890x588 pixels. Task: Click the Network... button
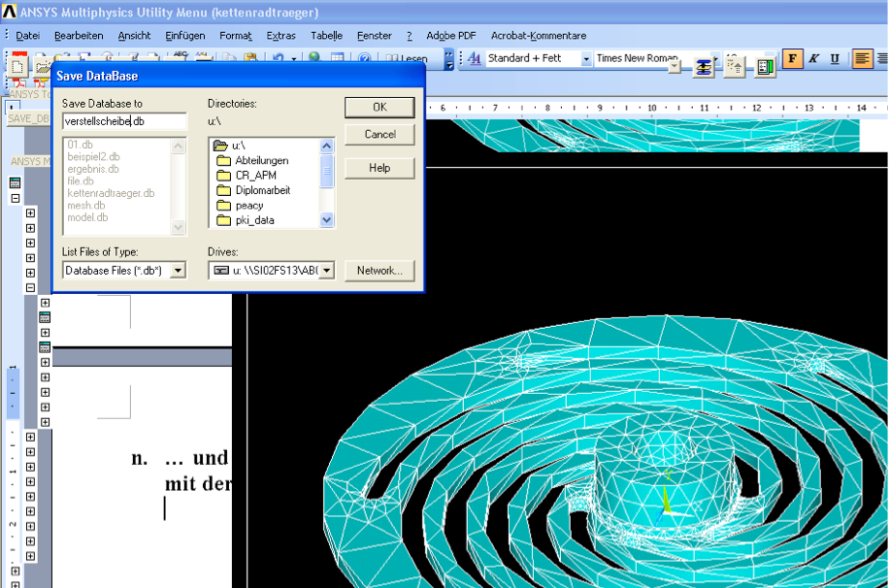pyautogui.click(x=379, y=271)
